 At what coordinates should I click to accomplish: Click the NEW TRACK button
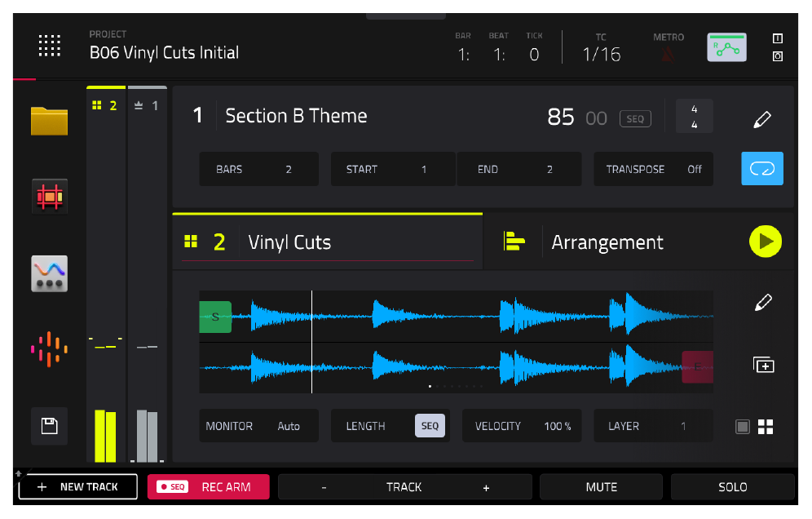[78, 487]
